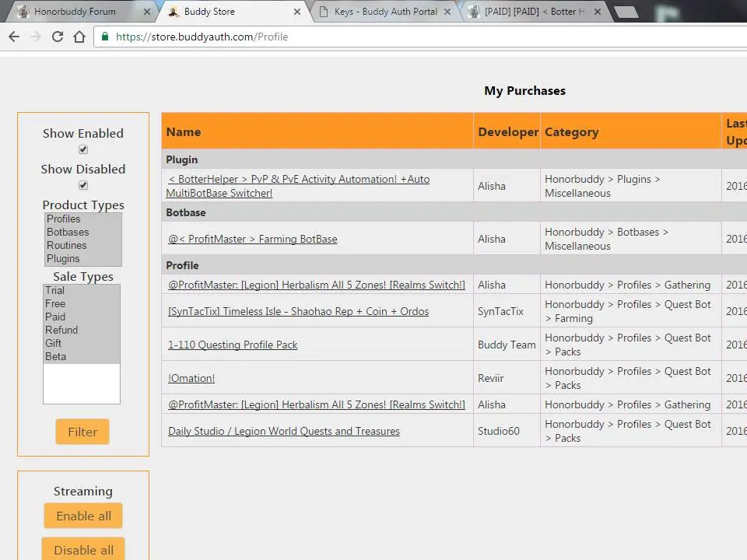Toggle the Show Disabled checkbox

coord(83,185)
